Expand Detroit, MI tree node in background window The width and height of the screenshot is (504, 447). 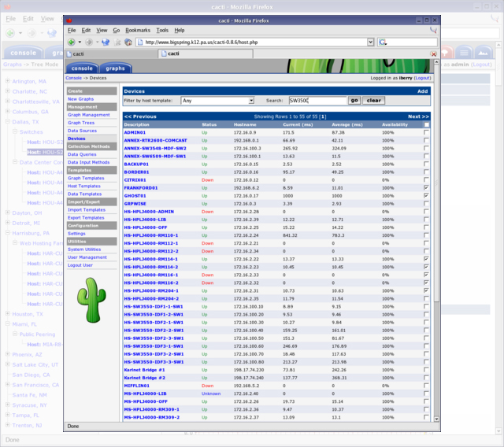point(8,223)
